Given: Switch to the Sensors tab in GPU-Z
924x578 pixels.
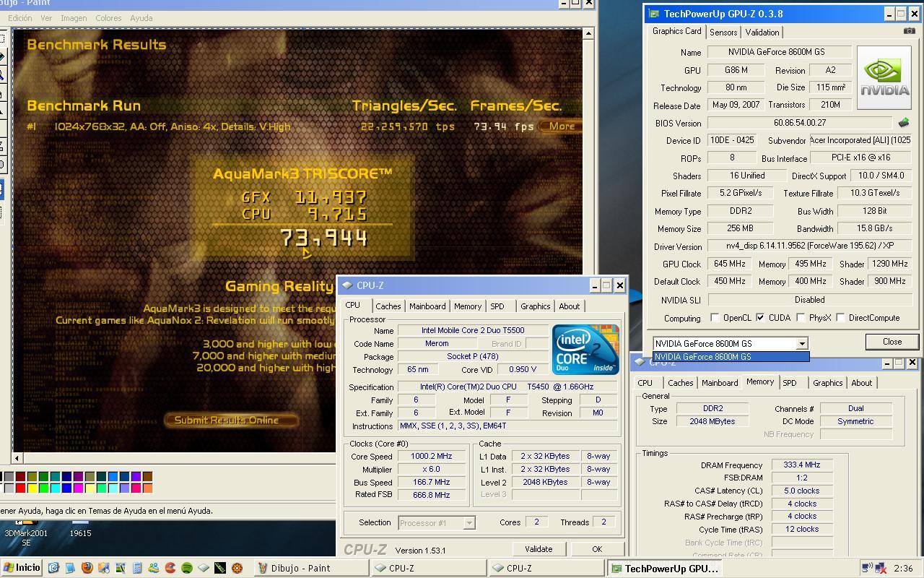Looking at the screenshot, I should pos(723,32).
